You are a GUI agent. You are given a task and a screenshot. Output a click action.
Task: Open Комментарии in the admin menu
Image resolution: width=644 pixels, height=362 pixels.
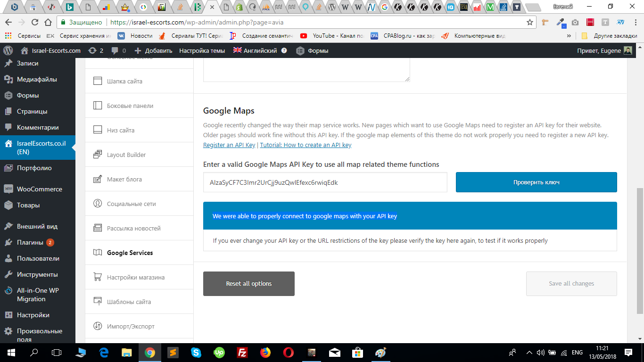point(38,127)
